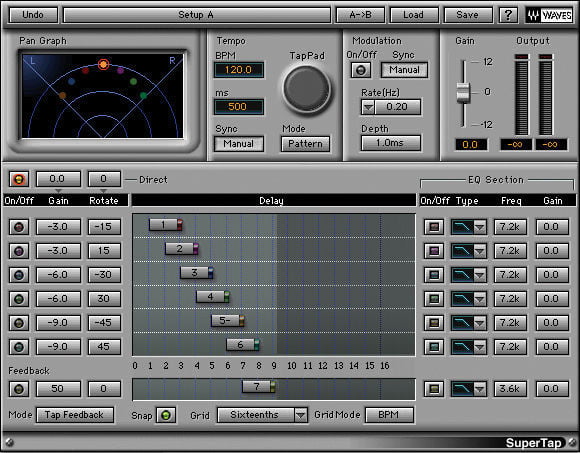580x453 pixels.
Task: Expand the Rate(Hz) dropdown arrow
Action: [x=368, y=107]
